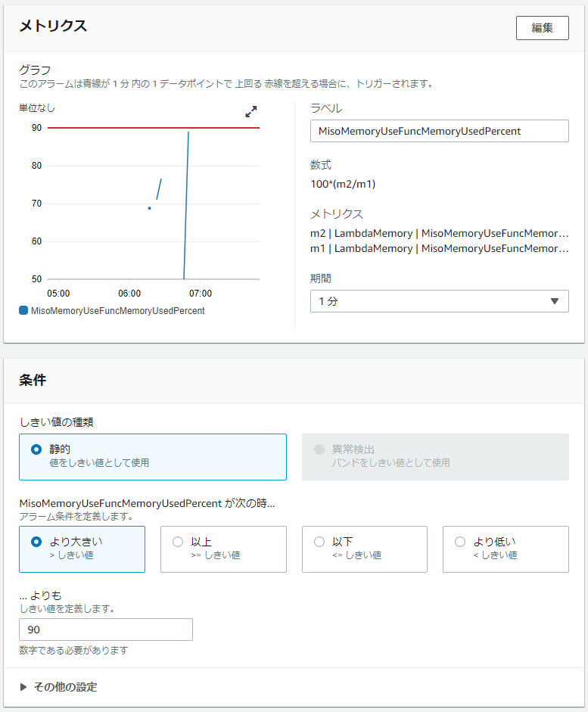Click the isolated blue data point on graph

(x=149, y=208)
